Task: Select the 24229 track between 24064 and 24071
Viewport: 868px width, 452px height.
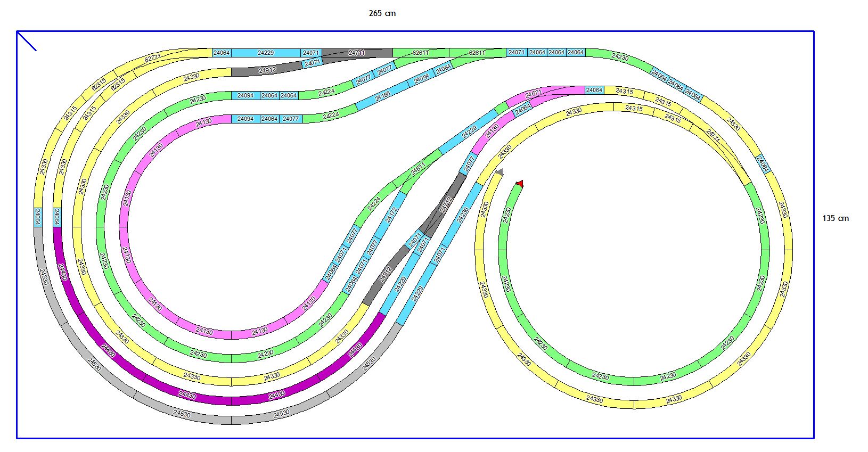Action: click(x=266, y=53)
